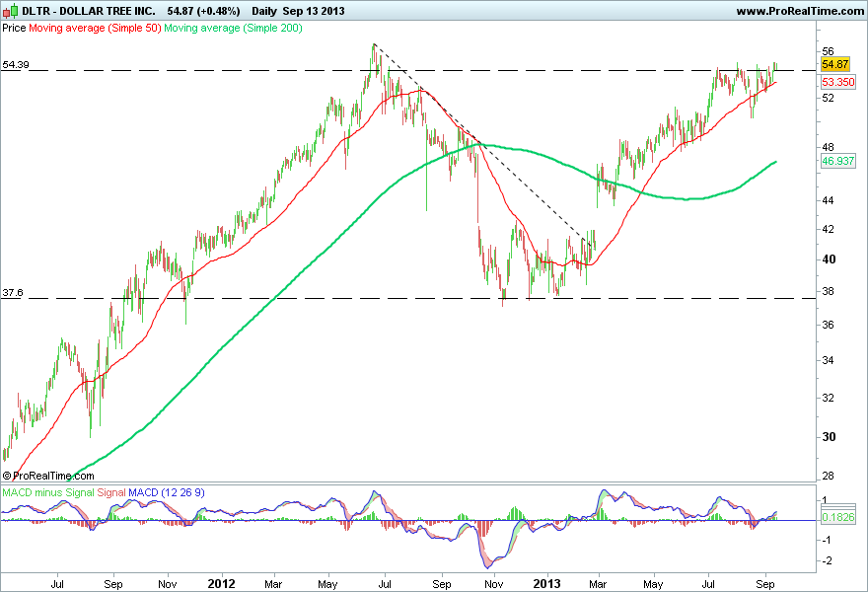Click the 0.1826 MACD value tag
The width and height of the screenshot is (868, 592).
click(x=838, y=517)
